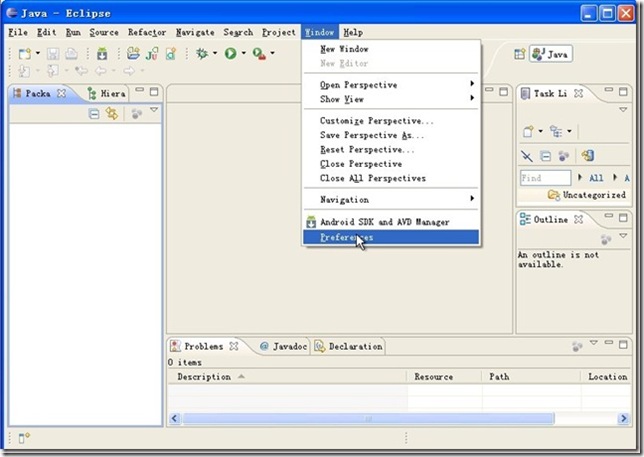Select Reset Perspective menu entry
This screenshot has height=457, width=644.
pyautogui.click(x=391, y=149)
